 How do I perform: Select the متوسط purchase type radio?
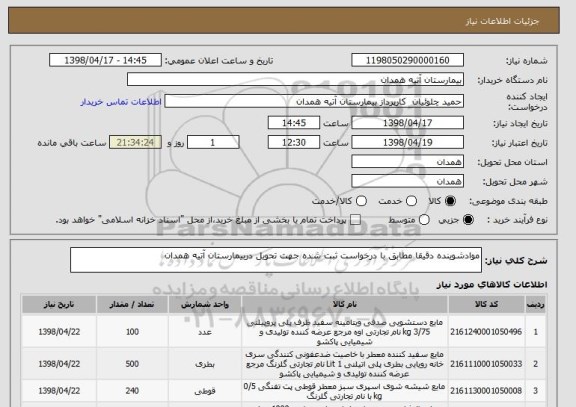[424, 220]
